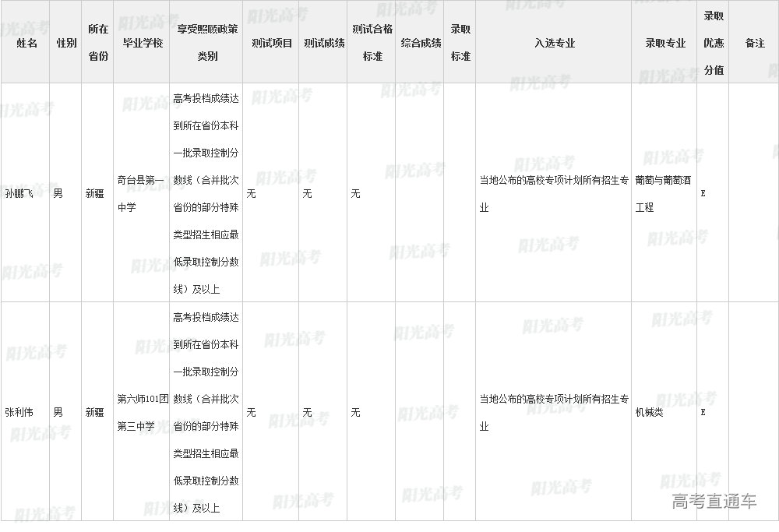This screenshot has width=779, height=532.
Task: Select the 毕业学校 column header
Action: 143,43
